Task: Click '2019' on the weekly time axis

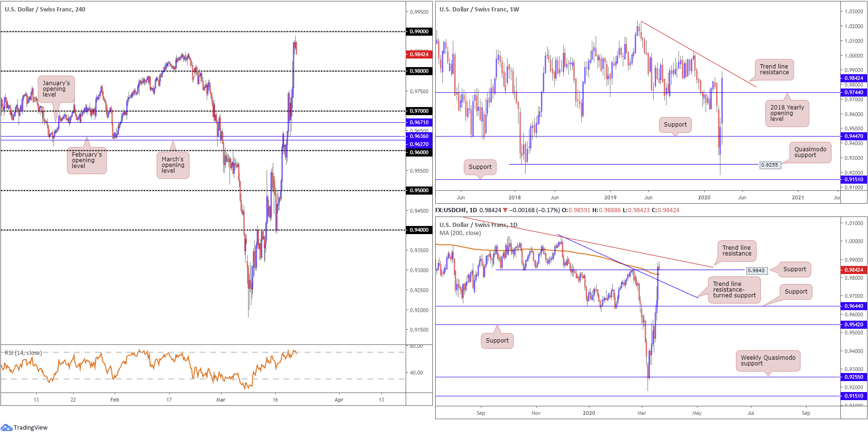Action: (610, 197)
